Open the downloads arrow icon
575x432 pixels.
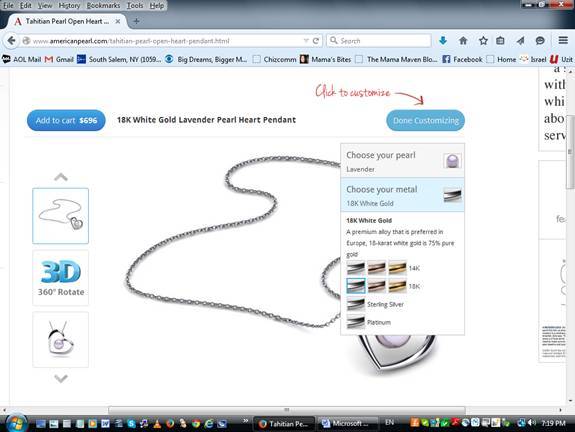pos(443,41)
